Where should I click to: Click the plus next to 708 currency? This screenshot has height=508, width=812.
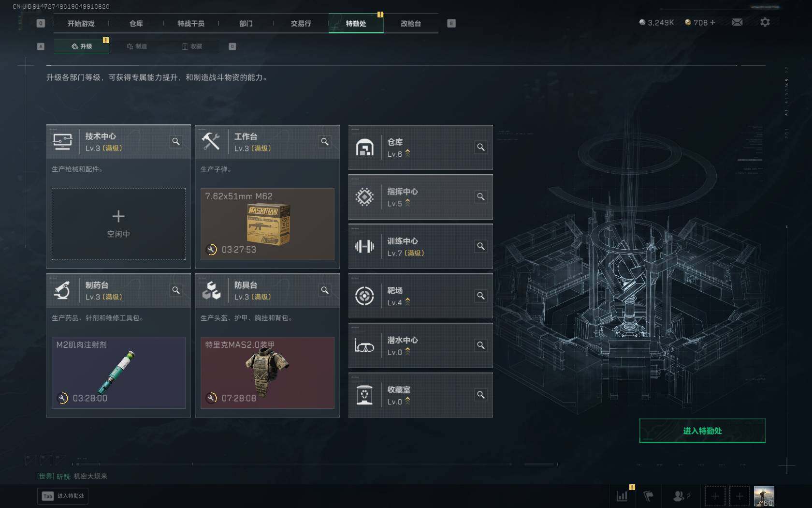point(712,22)
